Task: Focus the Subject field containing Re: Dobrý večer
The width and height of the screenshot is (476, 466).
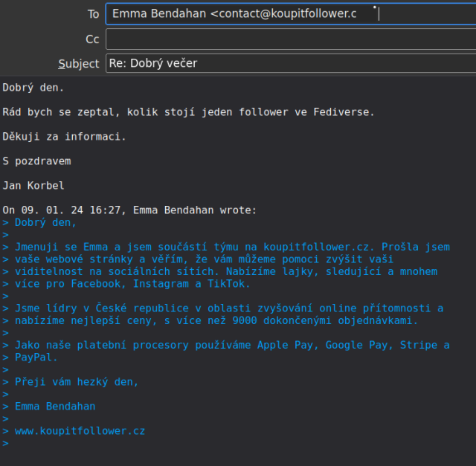Action: coord(290,63)
